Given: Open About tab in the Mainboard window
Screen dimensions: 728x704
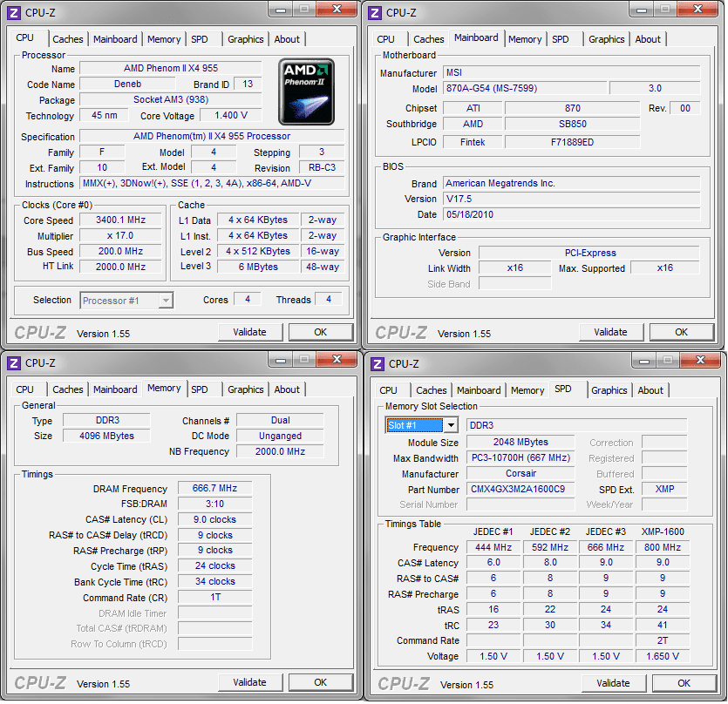Looking at the screenshot, I should 648,39.
